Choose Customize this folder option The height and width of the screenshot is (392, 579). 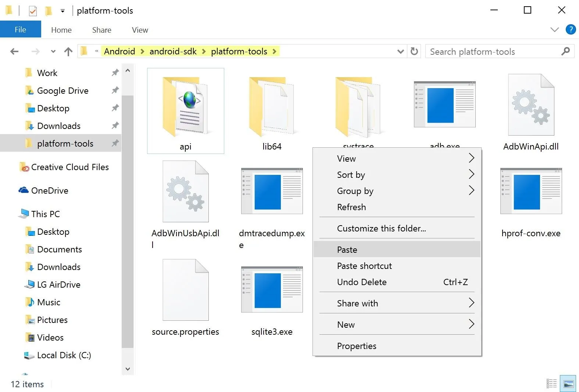coord(397,228)
